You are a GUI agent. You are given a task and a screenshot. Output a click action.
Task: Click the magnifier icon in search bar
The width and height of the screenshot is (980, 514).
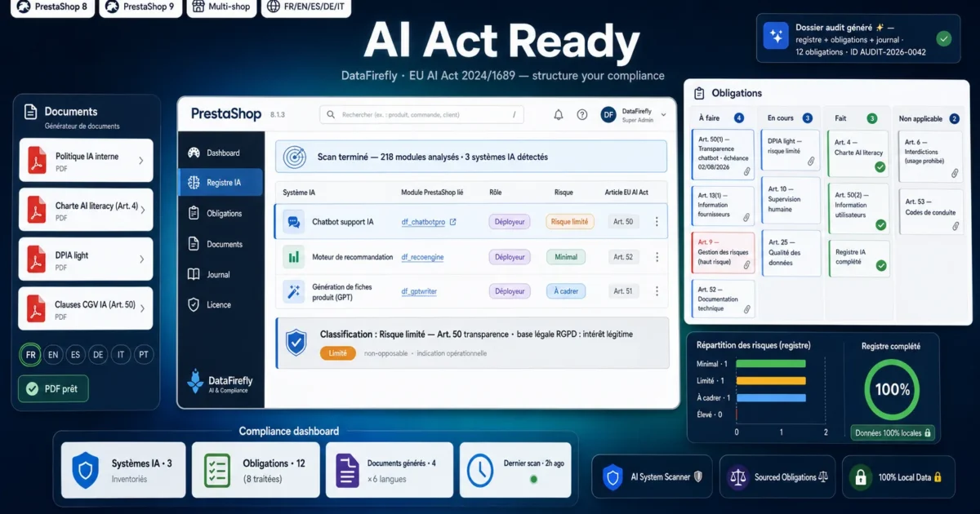[331, 115]
